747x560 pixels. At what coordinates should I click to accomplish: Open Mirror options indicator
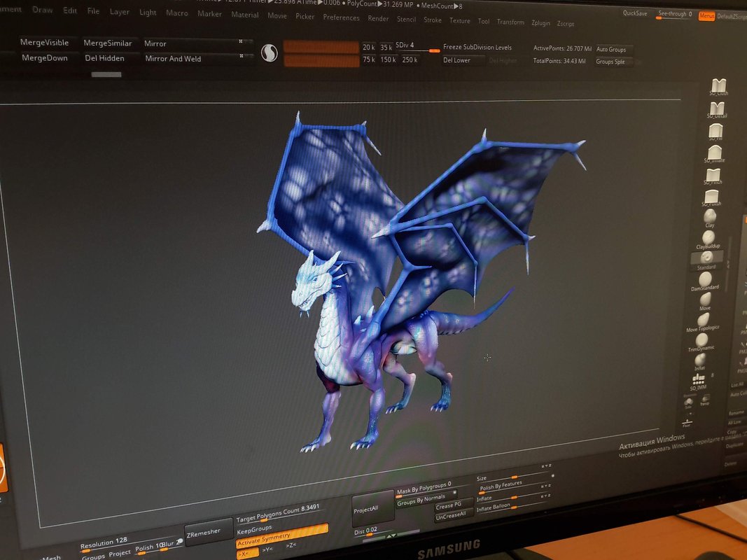(x=241, y=41)
